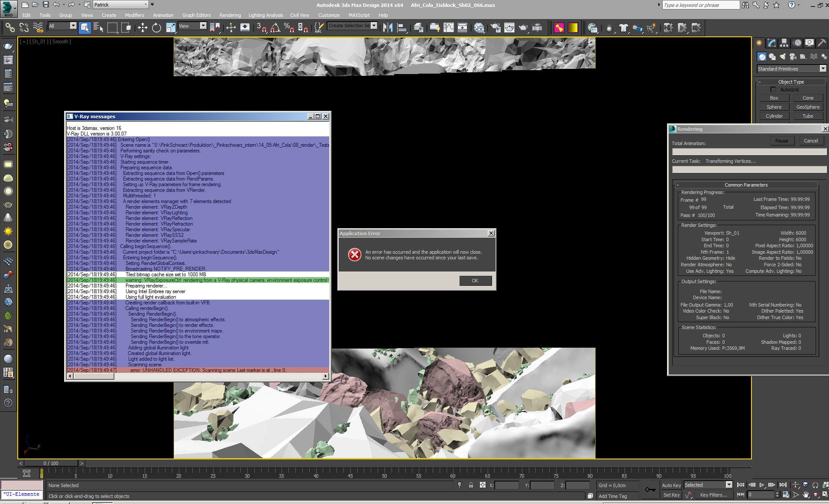Open the Curve Editor icon

coord(449,28)
